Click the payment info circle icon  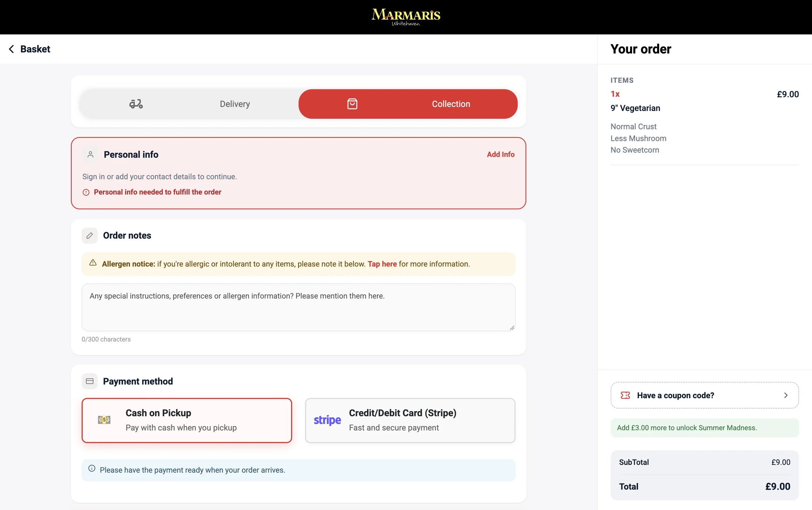[x=92, y=468]
